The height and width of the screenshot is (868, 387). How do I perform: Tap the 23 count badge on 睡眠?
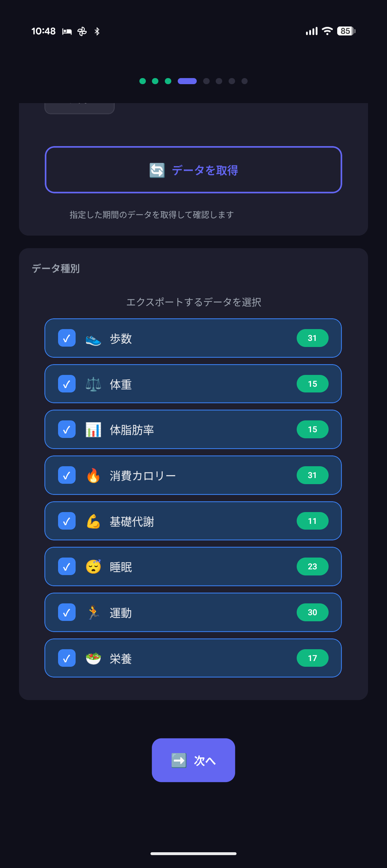tap(312, 566)
